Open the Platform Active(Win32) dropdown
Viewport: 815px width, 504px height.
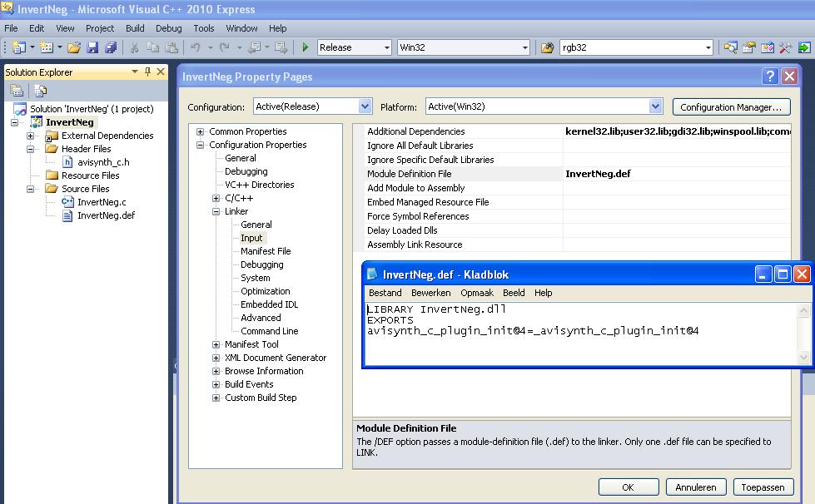(655, 106)
